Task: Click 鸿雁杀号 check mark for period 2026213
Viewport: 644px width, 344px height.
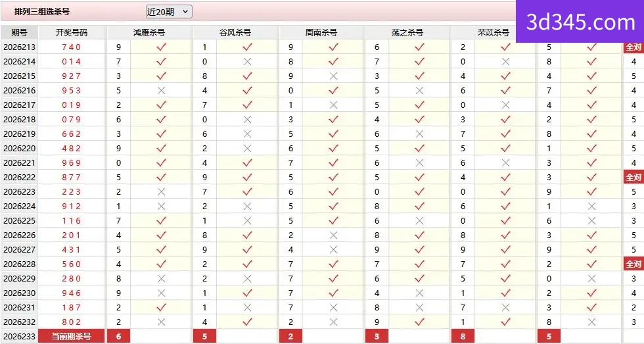Action: point(162,47)
